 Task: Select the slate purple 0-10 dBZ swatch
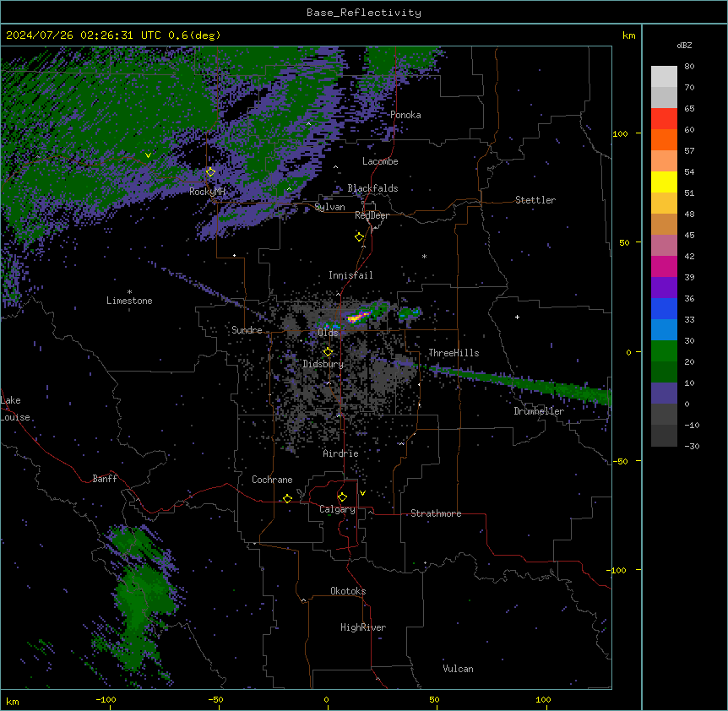coord(664,393)
